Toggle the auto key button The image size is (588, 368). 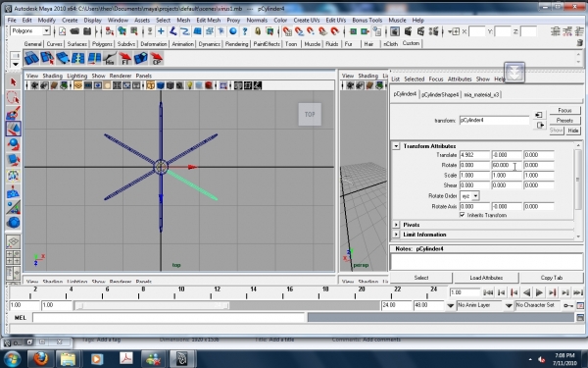coord(568,305)
